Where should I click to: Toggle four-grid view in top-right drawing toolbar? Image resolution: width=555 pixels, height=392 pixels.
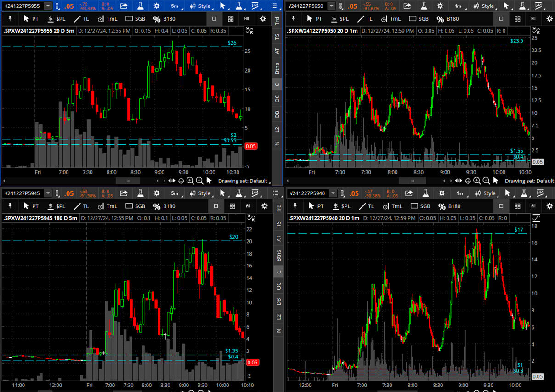click(517, 19)
